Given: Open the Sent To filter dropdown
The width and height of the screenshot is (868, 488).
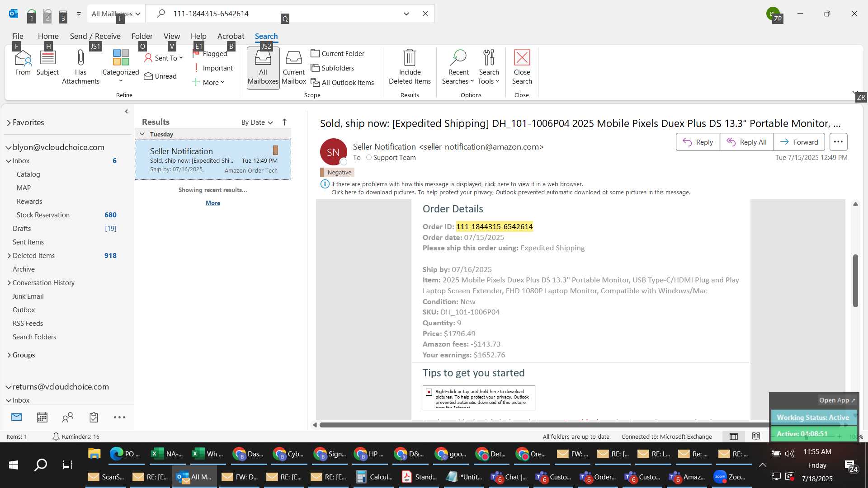Looking at the screenshot, I should [x=163, y=58].
